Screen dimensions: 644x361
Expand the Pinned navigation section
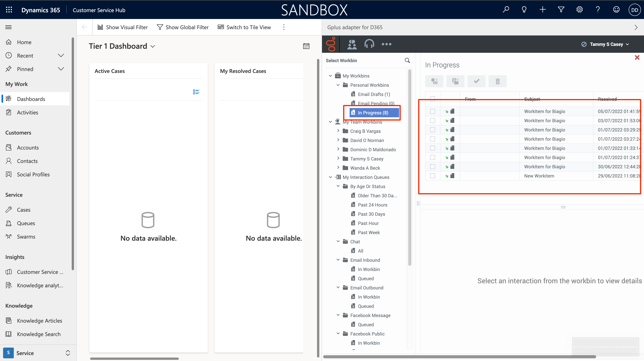click(61, 69)
